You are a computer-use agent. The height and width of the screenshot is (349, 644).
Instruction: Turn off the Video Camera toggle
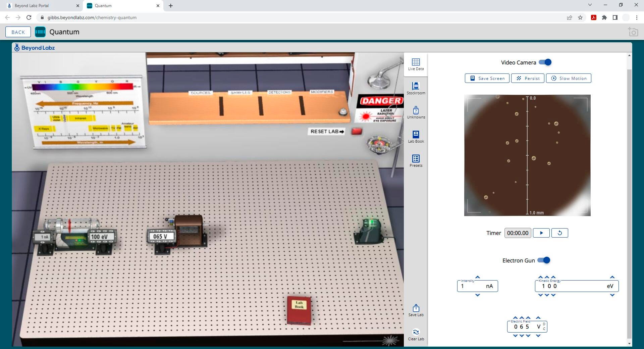[545, 62]
